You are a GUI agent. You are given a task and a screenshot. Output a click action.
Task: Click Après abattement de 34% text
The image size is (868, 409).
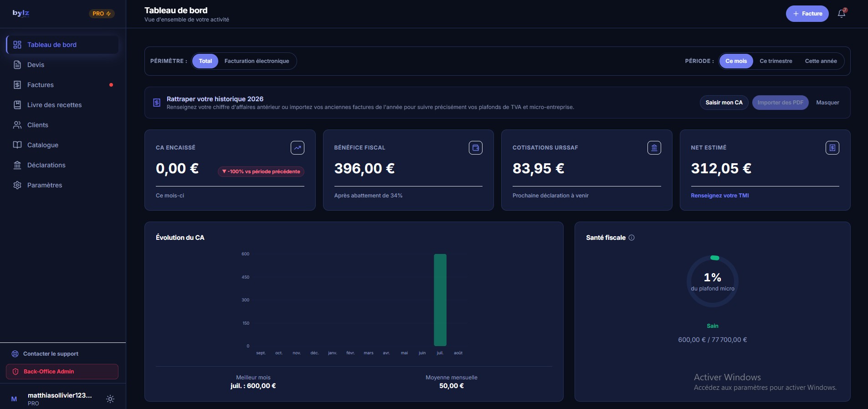[368, 196]
